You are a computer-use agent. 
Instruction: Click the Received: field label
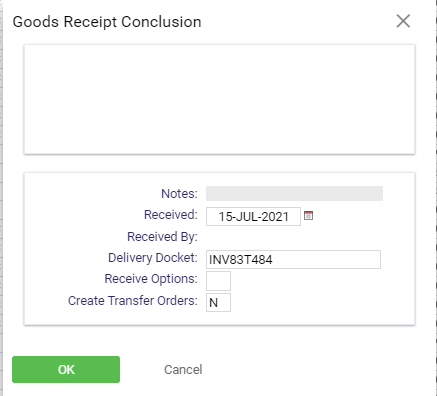(x=171, y=215)
